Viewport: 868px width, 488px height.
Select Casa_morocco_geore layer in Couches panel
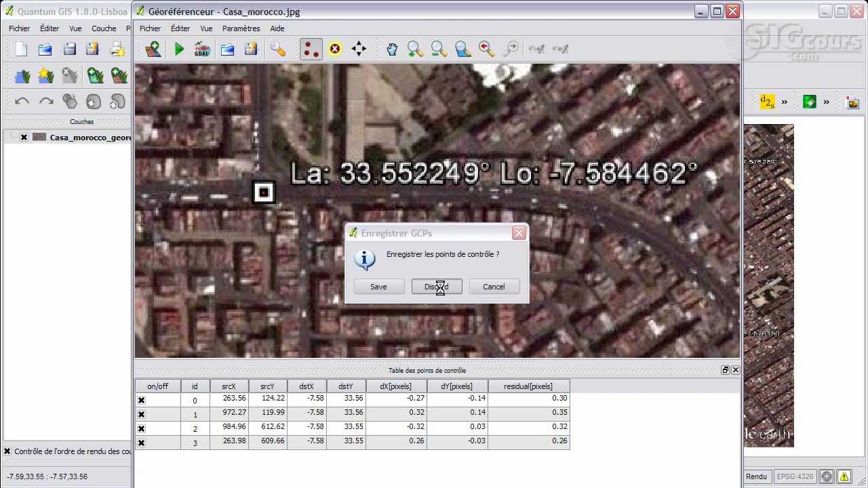[x=90, y=137]
